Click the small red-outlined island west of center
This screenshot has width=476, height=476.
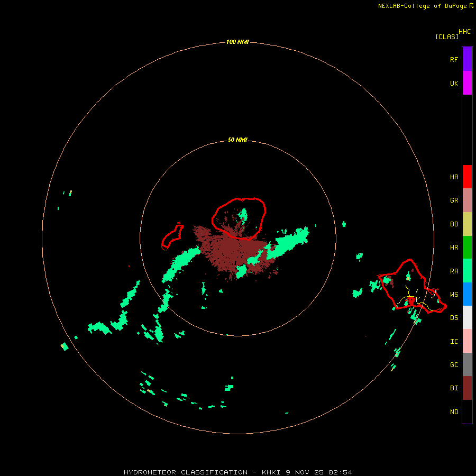pos(172,237)
